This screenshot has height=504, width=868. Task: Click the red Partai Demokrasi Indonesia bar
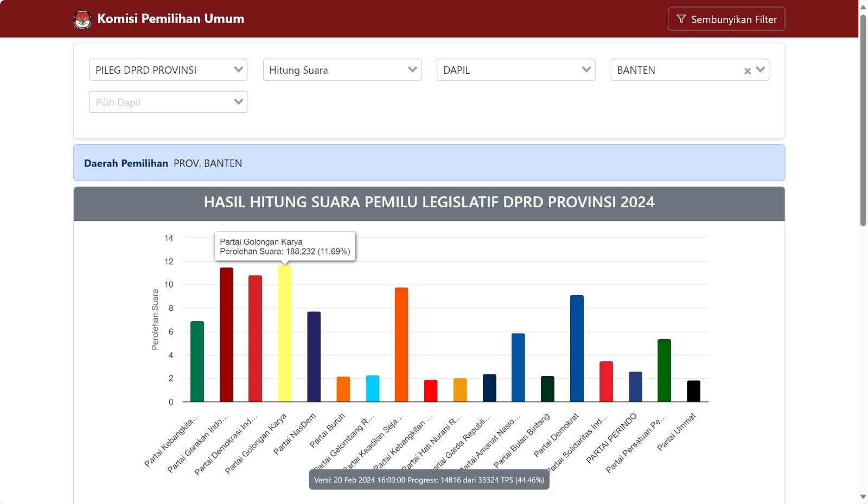(256, 339)
